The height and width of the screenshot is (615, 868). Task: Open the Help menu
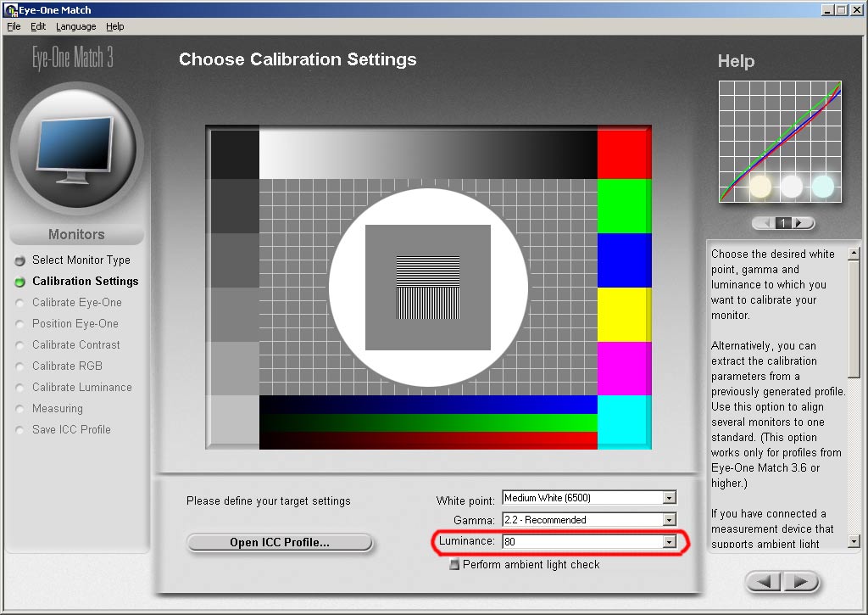tap(115, 26)
